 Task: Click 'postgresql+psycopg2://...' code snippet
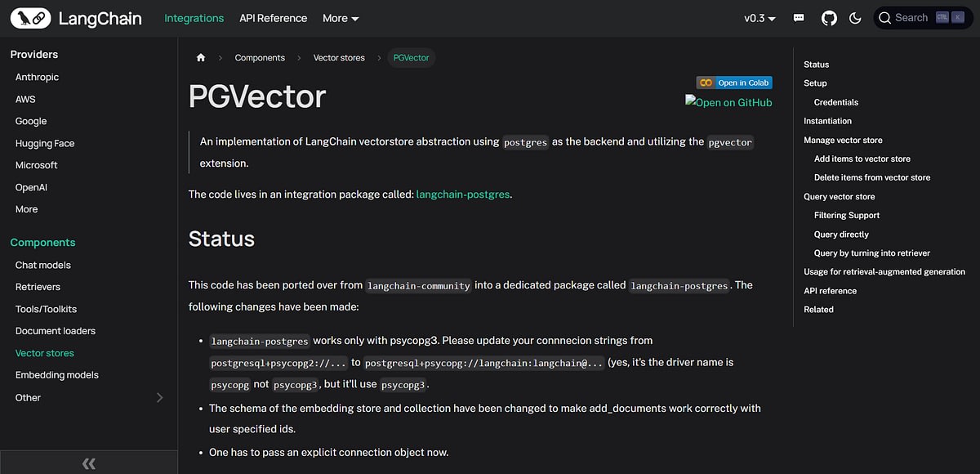tap(278, 363)
